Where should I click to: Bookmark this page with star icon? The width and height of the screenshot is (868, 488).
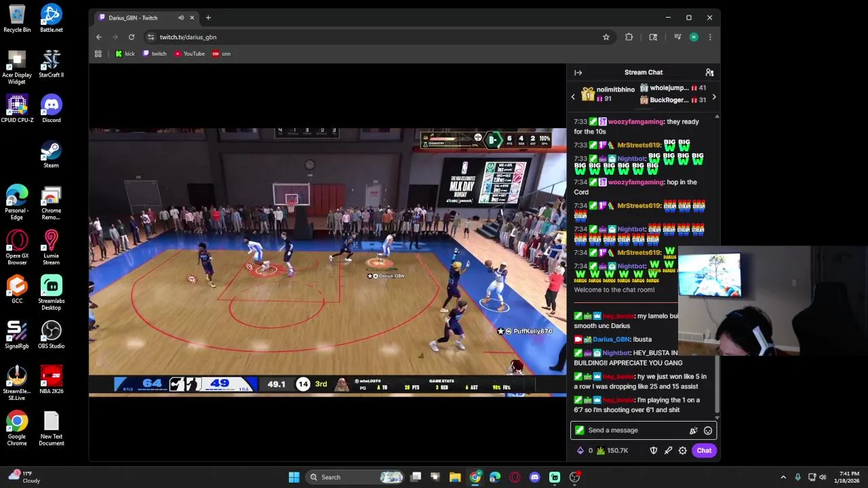coord(606,37)
